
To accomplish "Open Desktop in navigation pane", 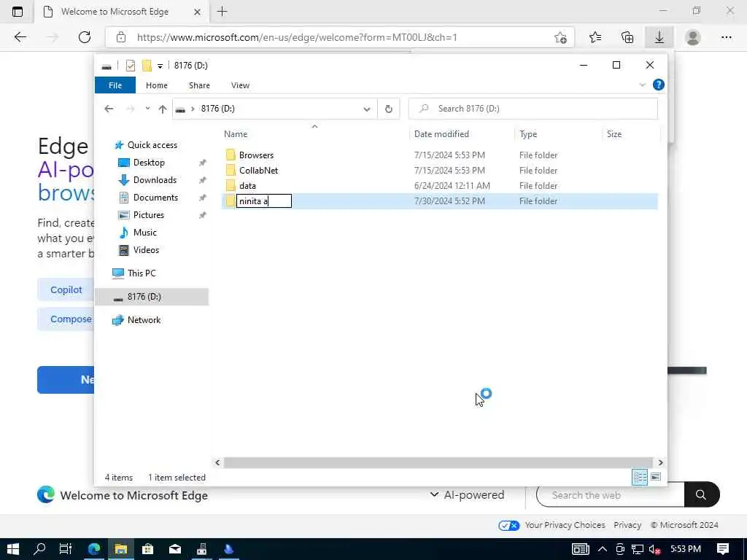I will pos(149,163).
